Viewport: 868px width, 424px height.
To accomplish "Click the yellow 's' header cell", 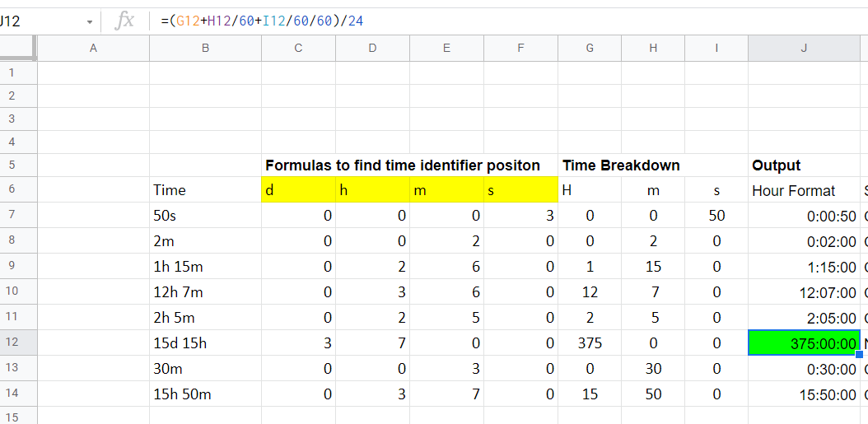I will pyautogui.click(x=521, y=190).
